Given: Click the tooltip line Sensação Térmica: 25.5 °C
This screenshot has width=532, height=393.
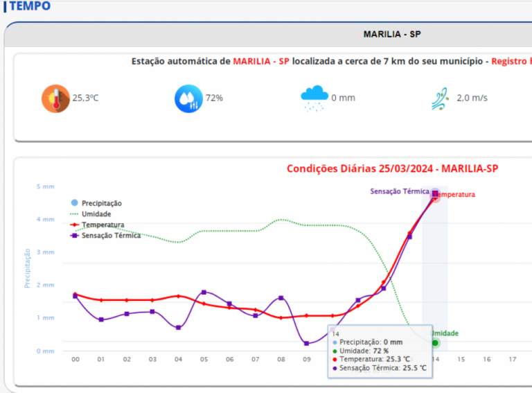Looking at the screenshot, I should pos(380,368).
